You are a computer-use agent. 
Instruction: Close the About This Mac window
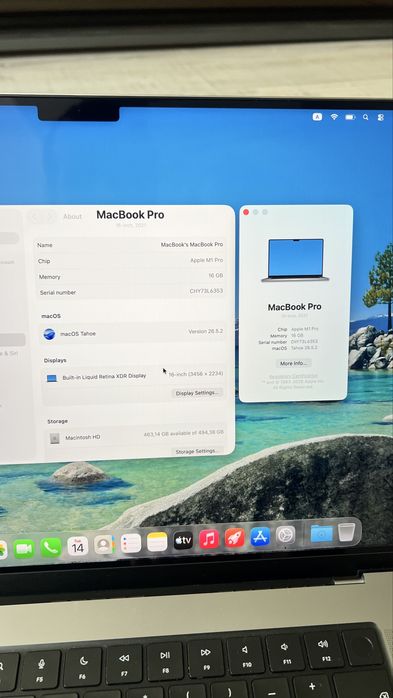click(x=246, y=212)
